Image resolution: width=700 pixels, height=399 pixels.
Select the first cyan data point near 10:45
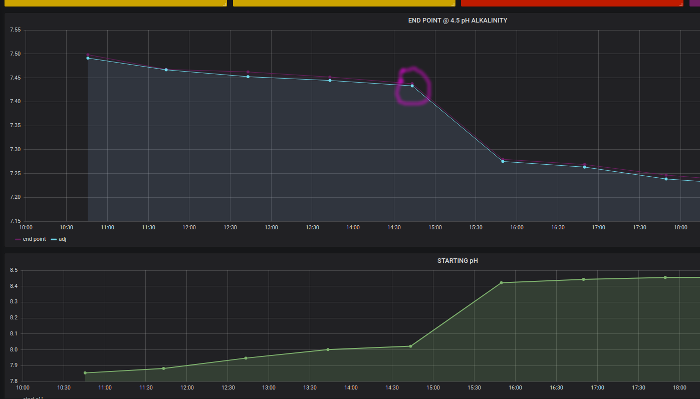[x=88, y=58]
